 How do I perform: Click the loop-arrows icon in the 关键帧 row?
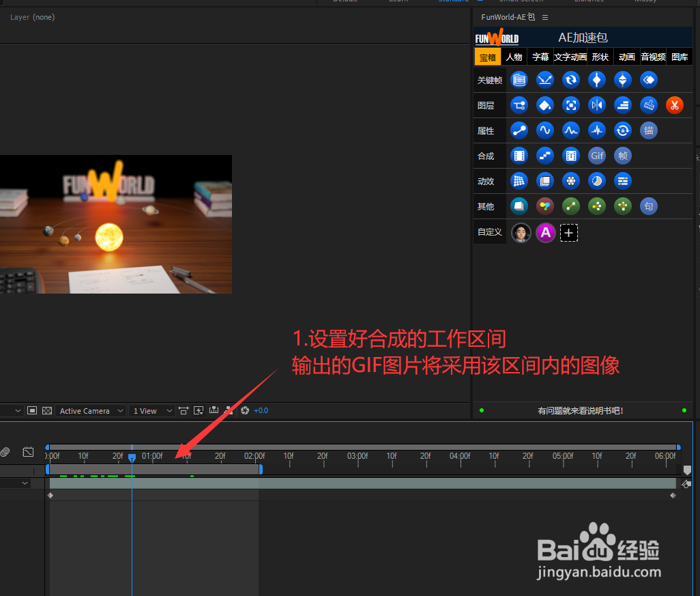coord(570,80)
